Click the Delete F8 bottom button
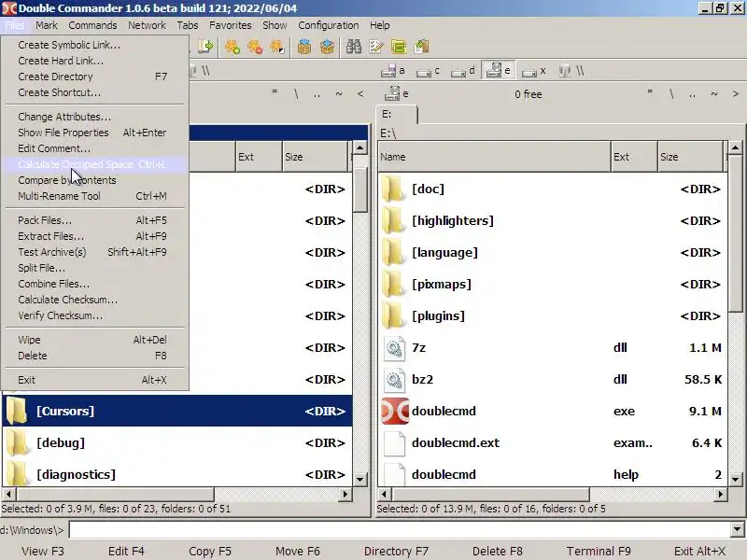This screenshot has width=747, height=560. 498,551
